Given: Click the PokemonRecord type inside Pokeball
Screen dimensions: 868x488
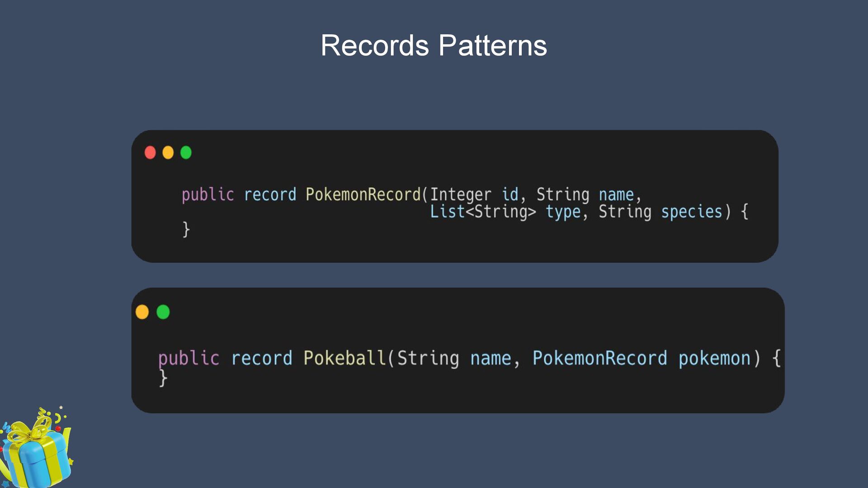Looking at the screenshot, I should [x=600, y=358].
